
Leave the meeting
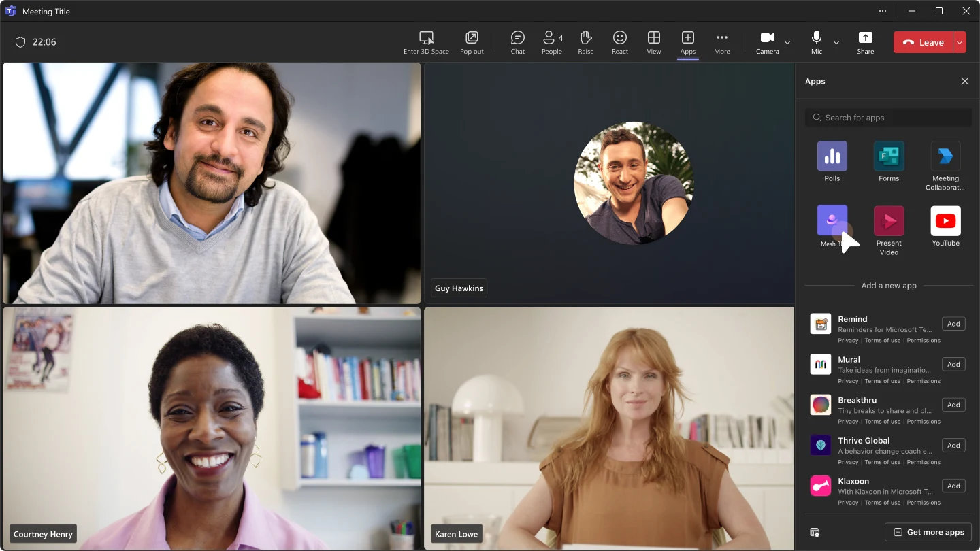(923, 42)
